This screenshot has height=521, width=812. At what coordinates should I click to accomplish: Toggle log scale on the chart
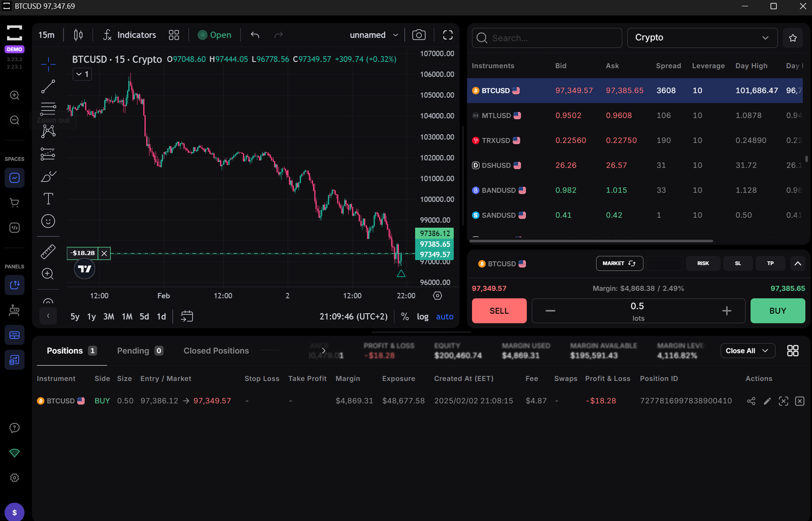coord(423,317)
